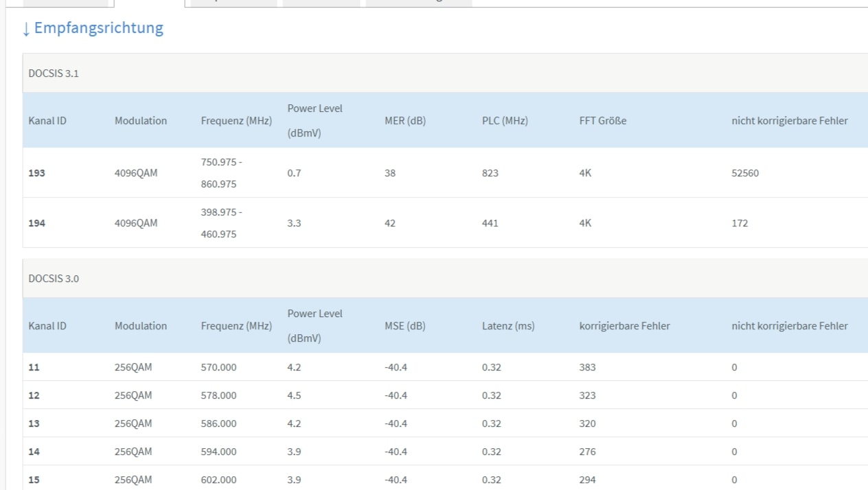Click the Latenz (ms) column header
868x490 pixels.
(x=508, y=326)
